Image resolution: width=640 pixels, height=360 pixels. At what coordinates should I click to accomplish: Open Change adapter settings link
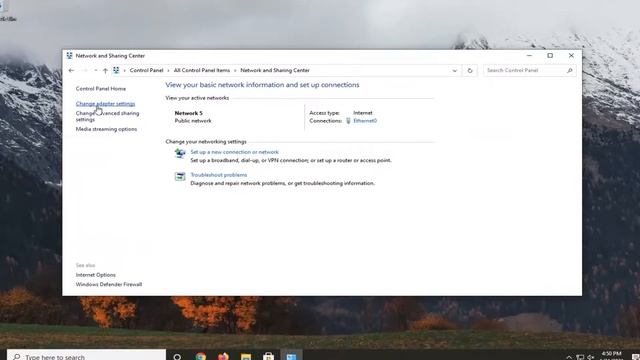pos(105,104)
